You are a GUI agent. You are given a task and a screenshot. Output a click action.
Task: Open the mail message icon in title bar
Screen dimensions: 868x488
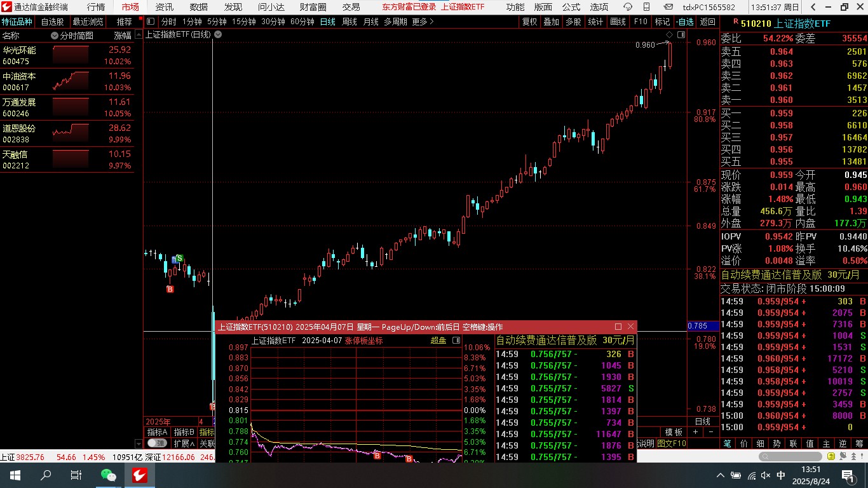point(668,7)
